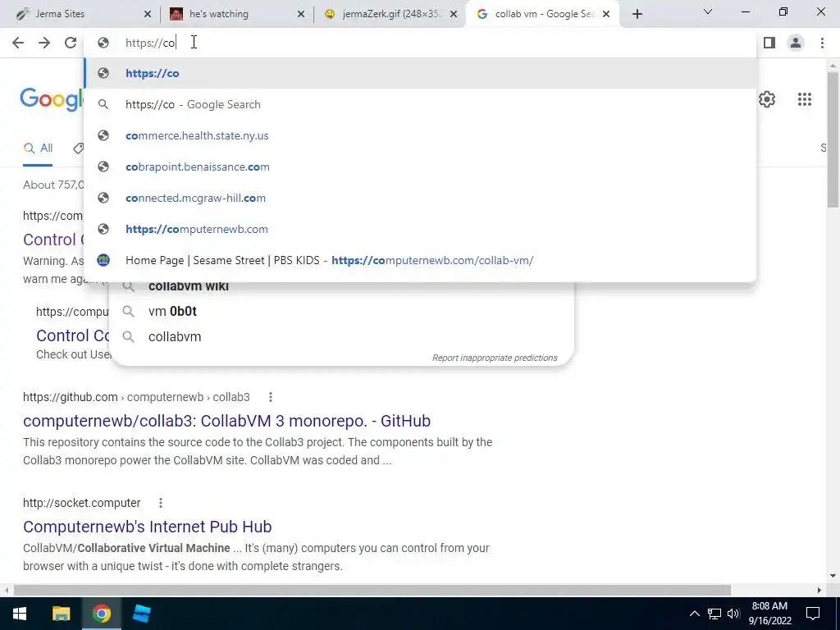Choose vm 0b0t search prediction
840x630 pixels.
172,311
